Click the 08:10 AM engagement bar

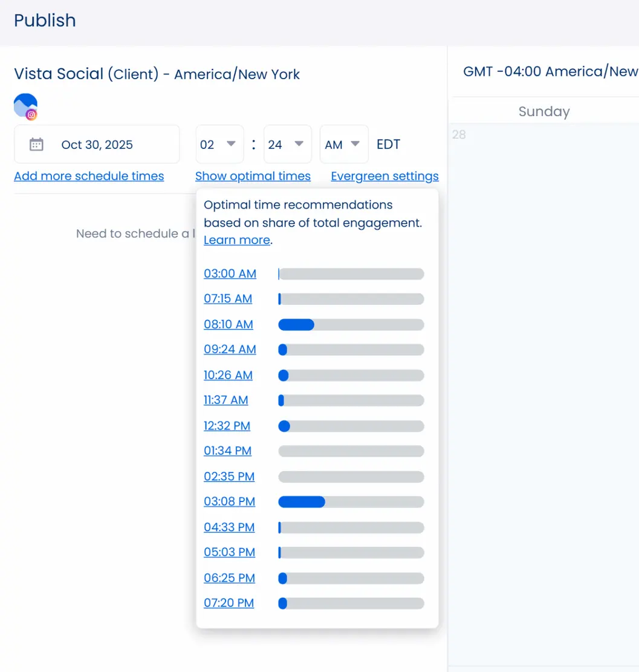[351, 325]
